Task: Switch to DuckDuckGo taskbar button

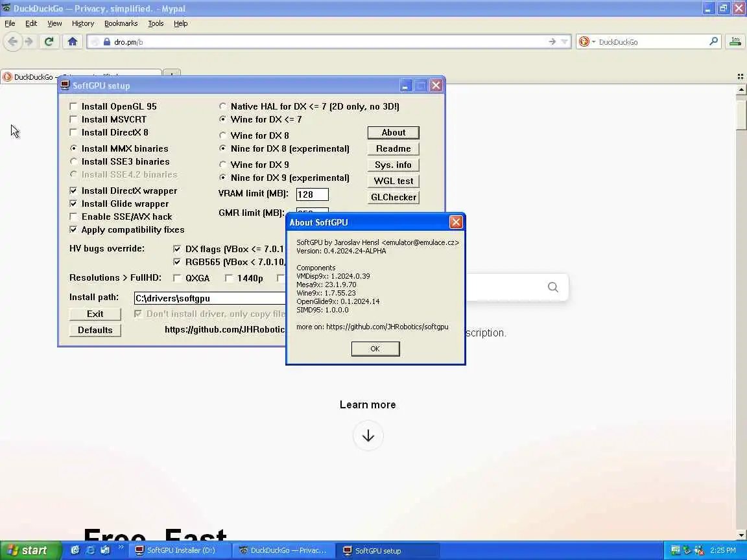Action: [x=285, y=550]
